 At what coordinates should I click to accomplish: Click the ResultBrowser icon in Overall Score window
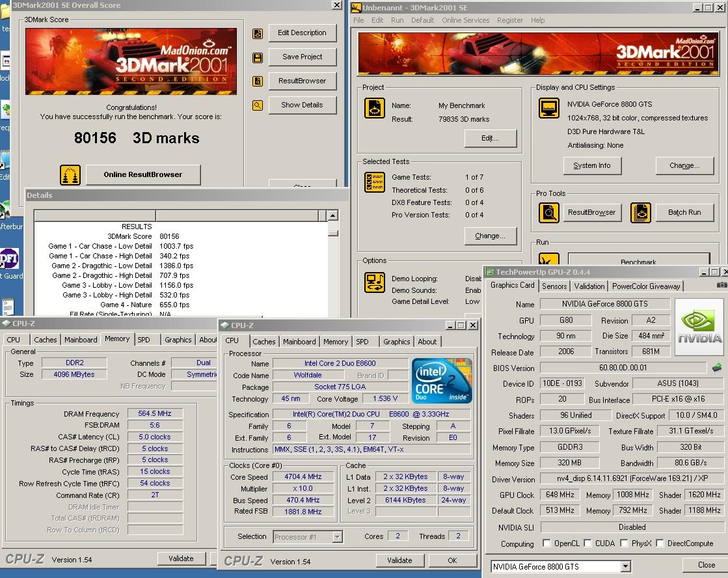point(258,81)
